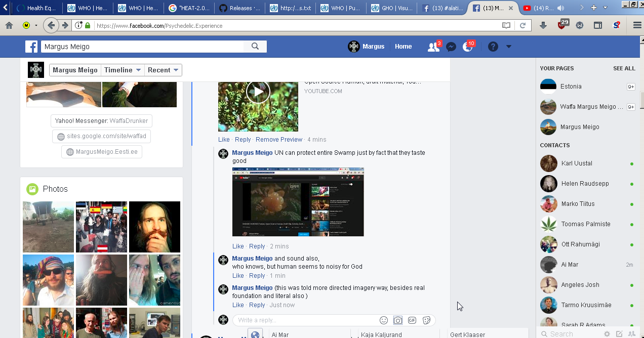The image size is (644, 338).
Task: Go to Home in Facebook header
Action: click(x=403, y=47)
